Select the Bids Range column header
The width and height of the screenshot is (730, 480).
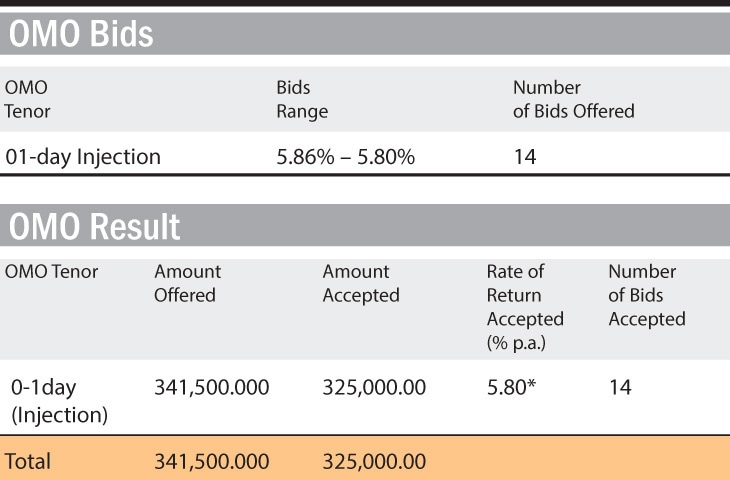tap(302, 99)
